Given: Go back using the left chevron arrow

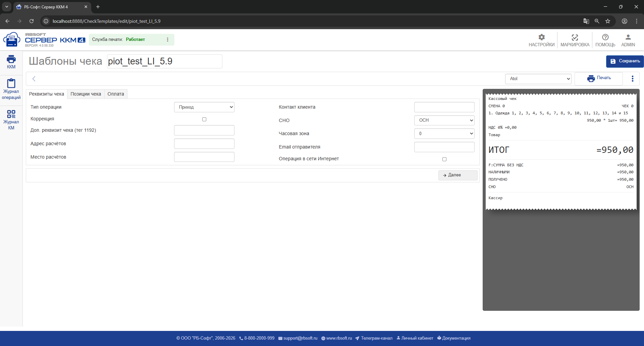Looking at the screenshot, I should click(x=34, y=79).
